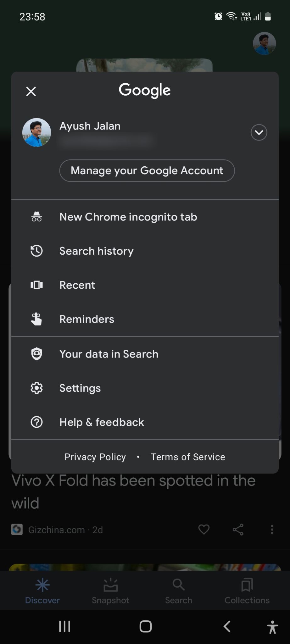Screen dimensions: 290x644
Task: Switch to the Collections tab
Action: pyautogui.click(x=247, y=591)
